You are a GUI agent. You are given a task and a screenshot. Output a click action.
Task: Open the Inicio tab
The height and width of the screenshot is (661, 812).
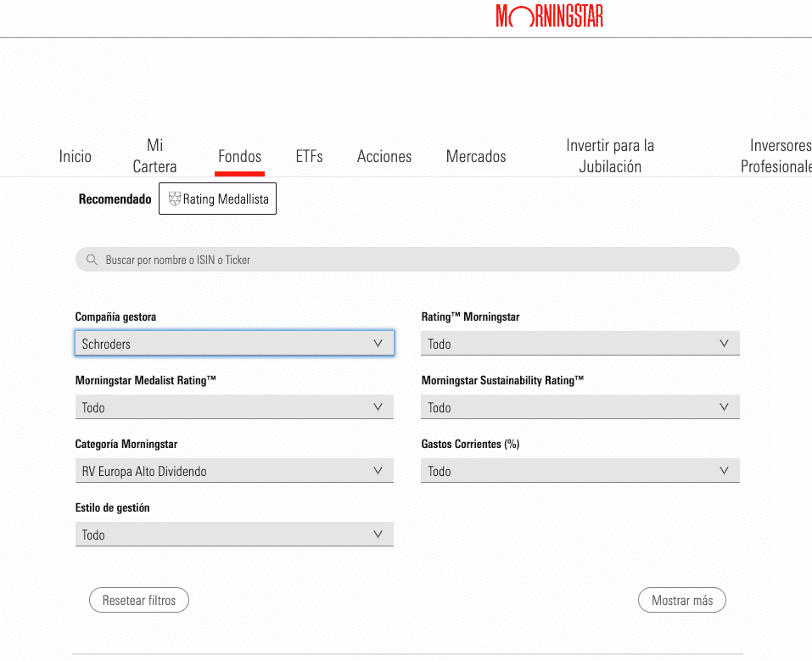tap(75, 156)
